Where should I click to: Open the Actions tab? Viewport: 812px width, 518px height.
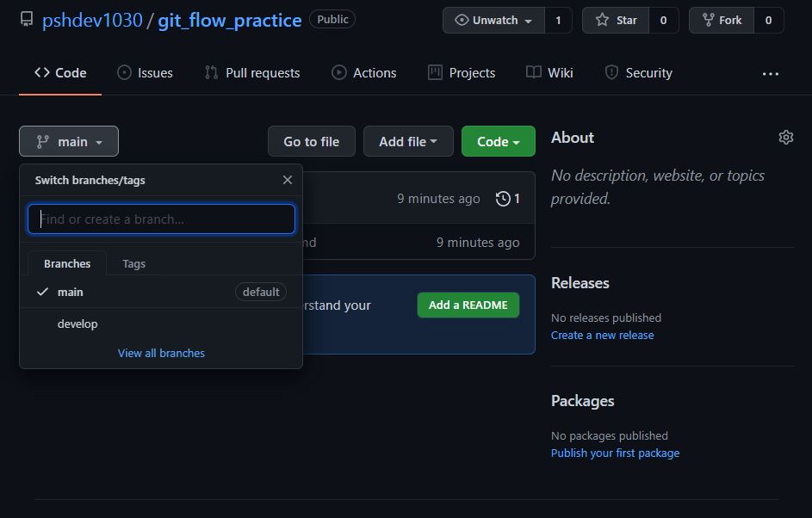click(364, 73)
